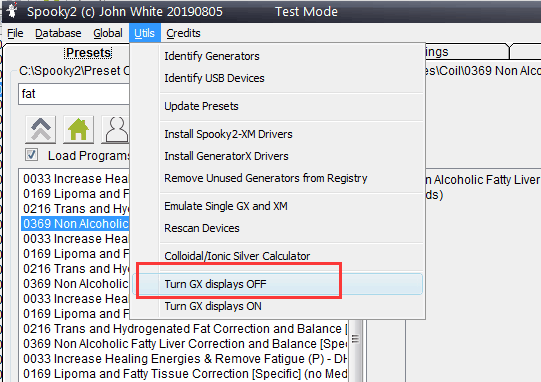Choose Rescan Devices
Screen dimensions: 541x382
[201, 228]
